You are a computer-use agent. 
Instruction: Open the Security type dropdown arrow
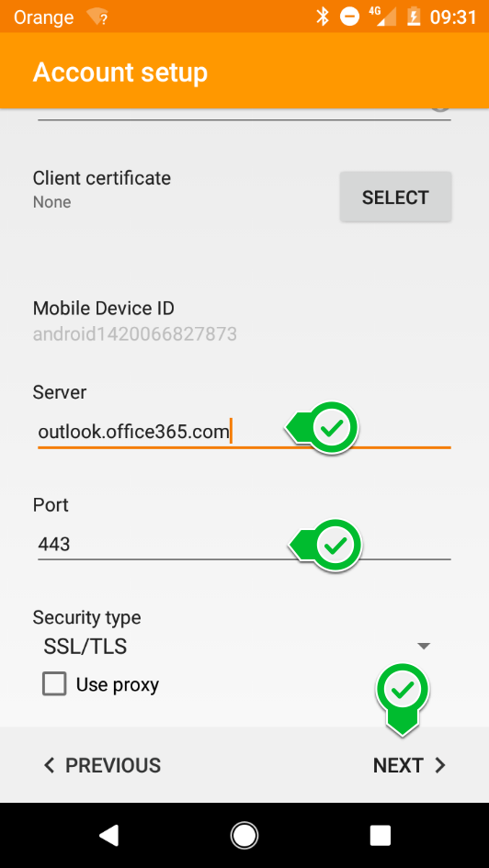pyautogui.click(x=424, y=646)
